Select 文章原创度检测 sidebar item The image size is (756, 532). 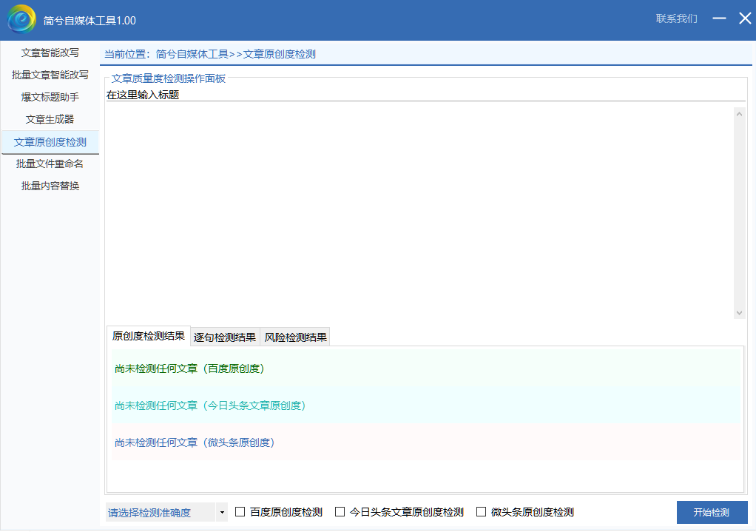point(50,142)
